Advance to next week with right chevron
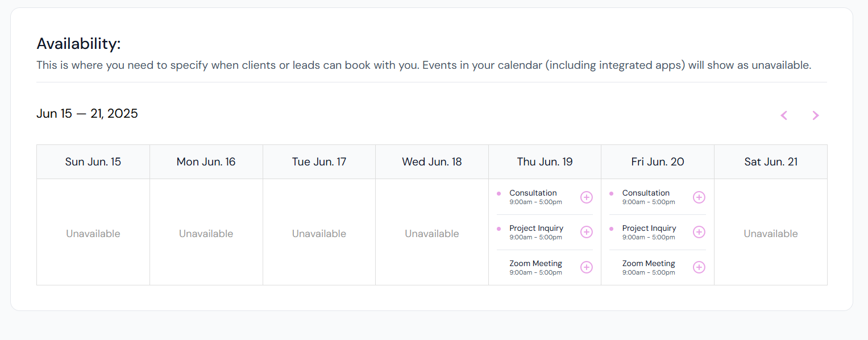 click(x=816, y=115)
